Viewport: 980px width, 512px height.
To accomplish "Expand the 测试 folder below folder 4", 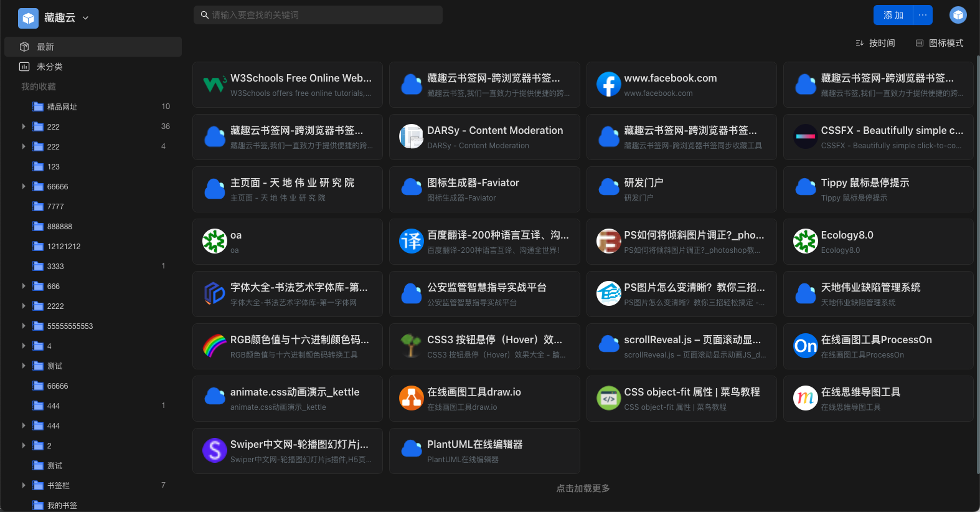I will [x=24, y=366].
